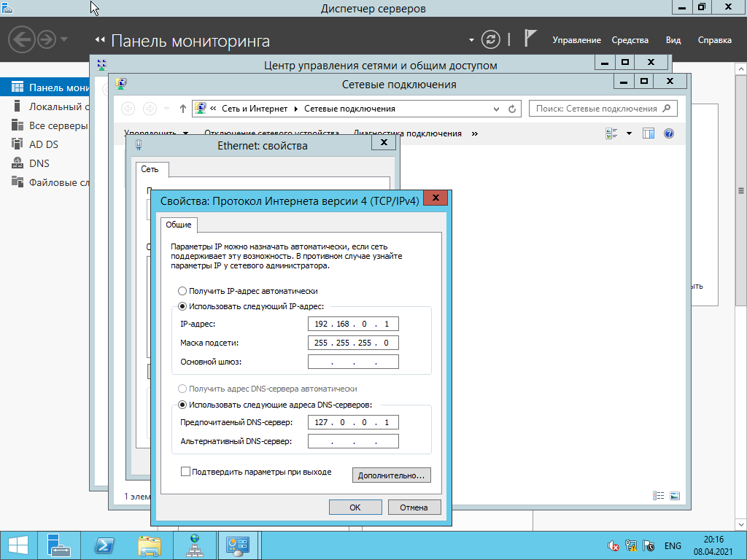Select Файловые службы in sidebar
Viewport: 747px width, 560px height.
(44, 182)
